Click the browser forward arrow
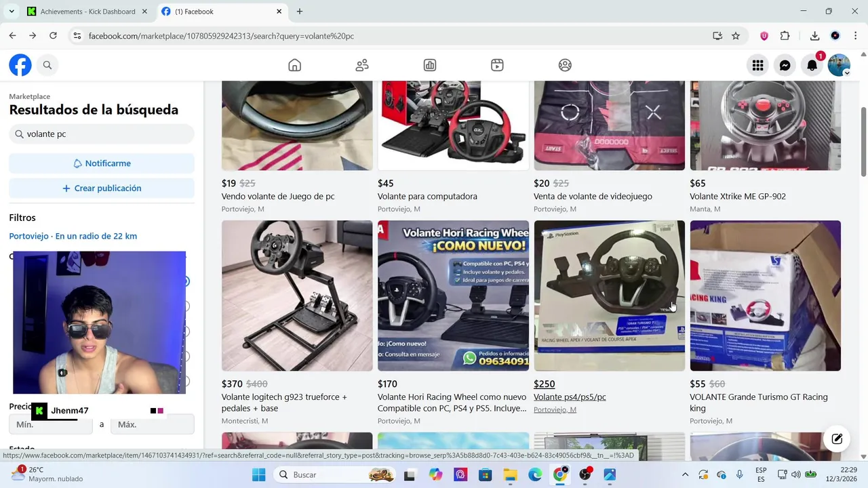 pyautogui.click(x=33, y=36)
